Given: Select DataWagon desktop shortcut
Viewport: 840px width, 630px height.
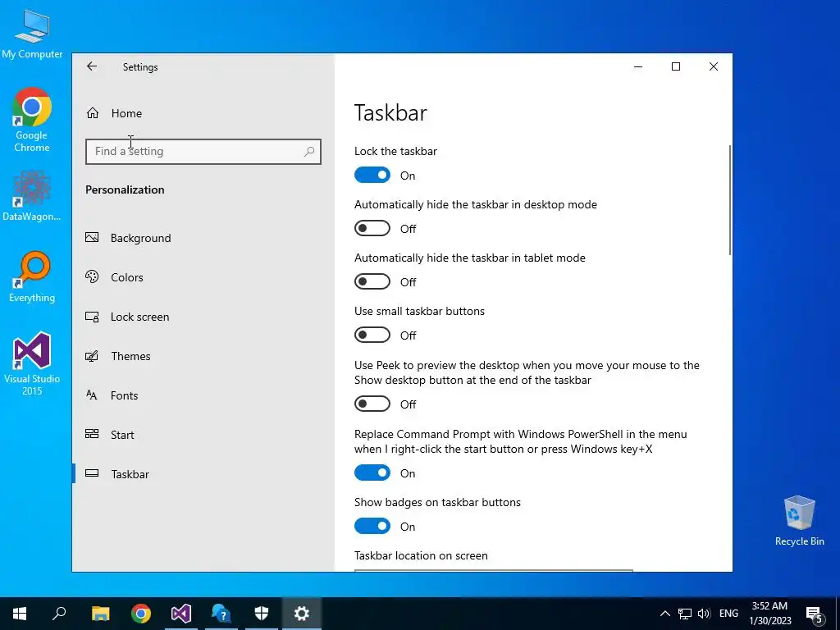Looking at the screenshot, I should 32,196.
